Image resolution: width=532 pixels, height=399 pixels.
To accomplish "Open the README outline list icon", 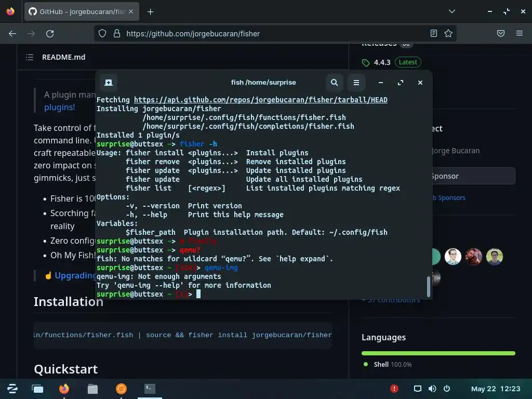I will click(30, 57).
